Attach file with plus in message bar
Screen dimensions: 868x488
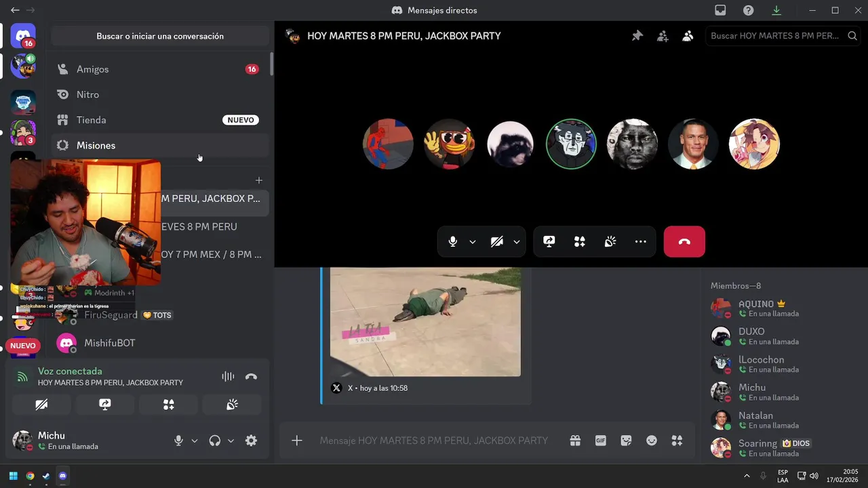[297, 441]
